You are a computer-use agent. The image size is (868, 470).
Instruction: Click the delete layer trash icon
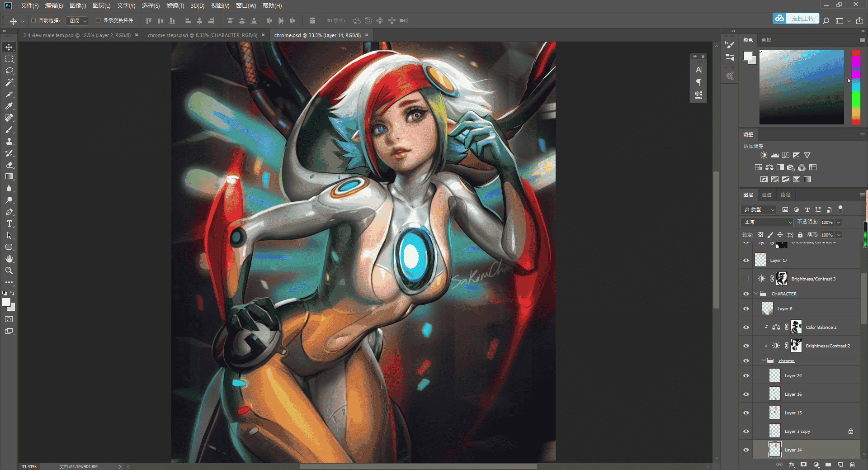click(852, 465)
